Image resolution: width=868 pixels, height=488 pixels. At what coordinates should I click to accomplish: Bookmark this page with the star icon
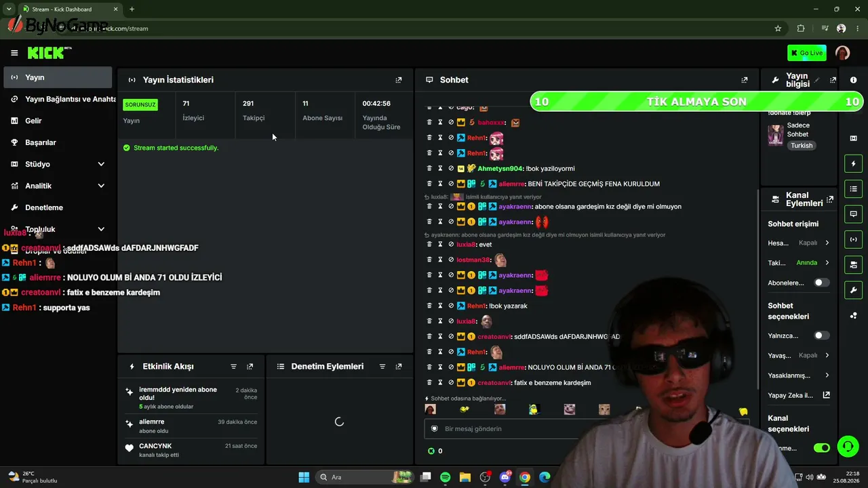pyautogui.click(x=778, y=28)
